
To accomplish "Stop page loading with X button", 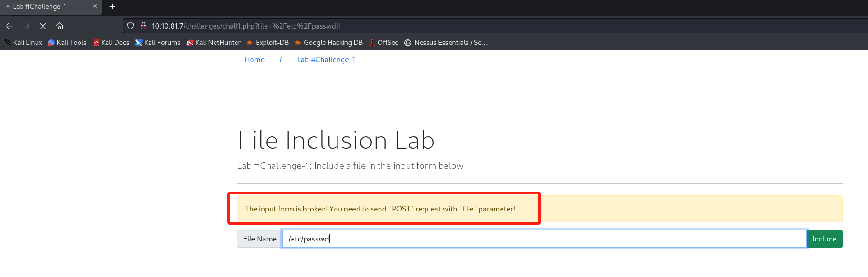I will click(43, 26).
